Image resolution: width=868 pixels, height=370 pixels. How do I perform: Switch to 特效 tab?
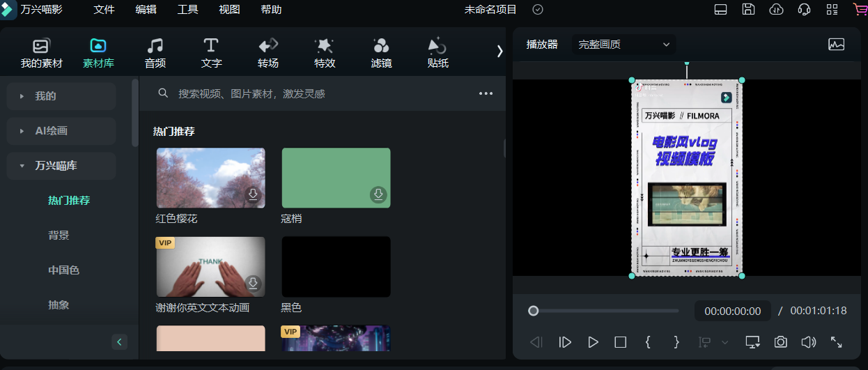(x=325, y=53)
